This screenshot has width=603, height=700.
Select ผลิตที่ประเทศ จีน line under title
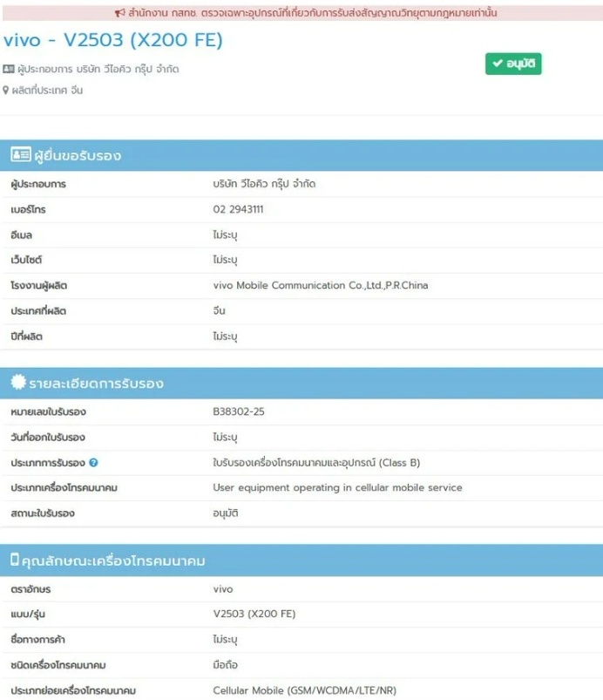[x=47, y=90]
